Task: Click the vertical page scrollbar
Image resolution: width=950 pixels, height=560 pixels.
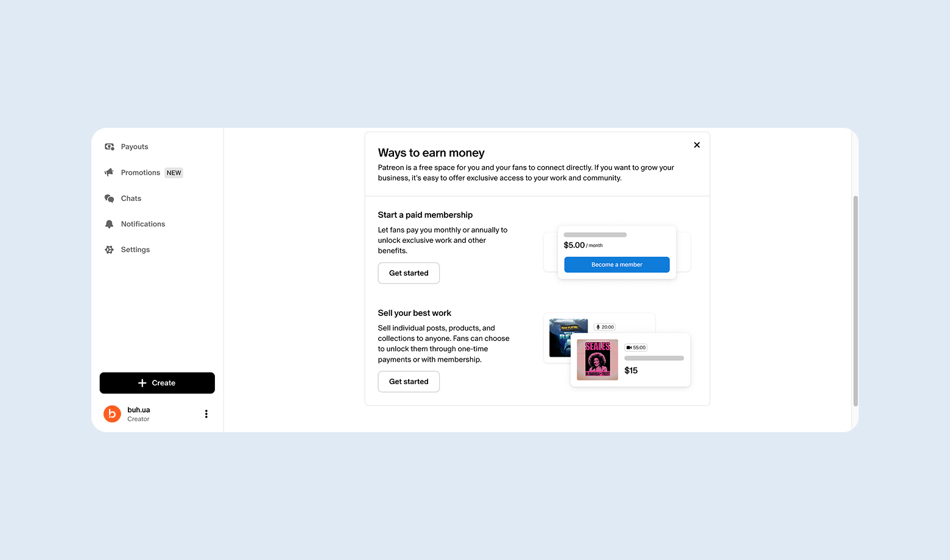Action: point(856,301)
